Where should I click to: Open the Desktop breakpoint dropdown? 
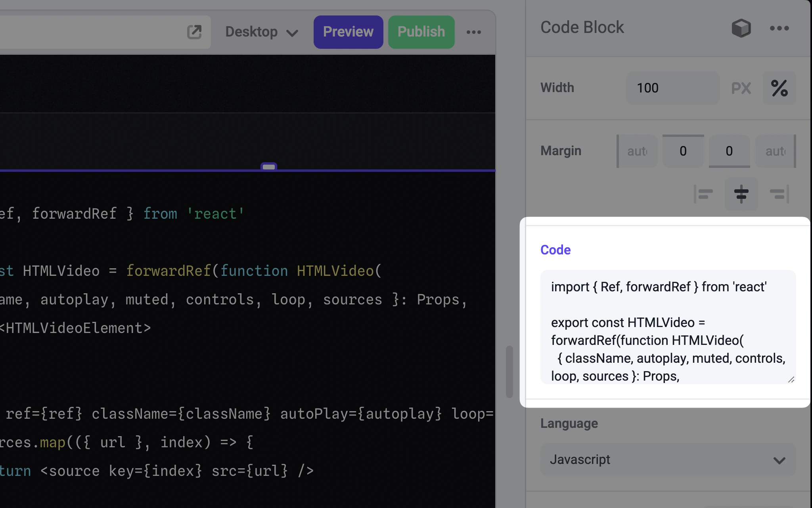coord(261,32)
